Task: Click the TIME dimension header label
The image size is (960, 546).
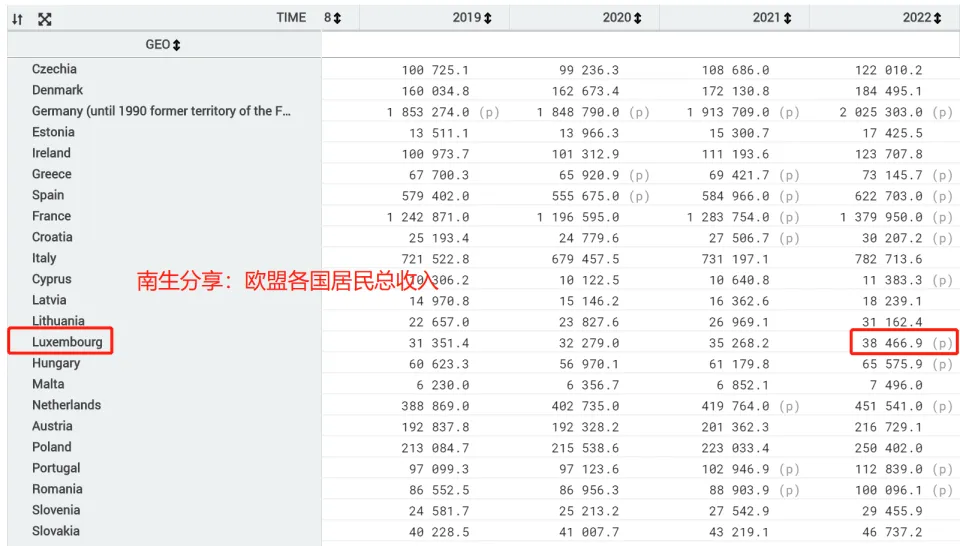Action: point(291,18)
